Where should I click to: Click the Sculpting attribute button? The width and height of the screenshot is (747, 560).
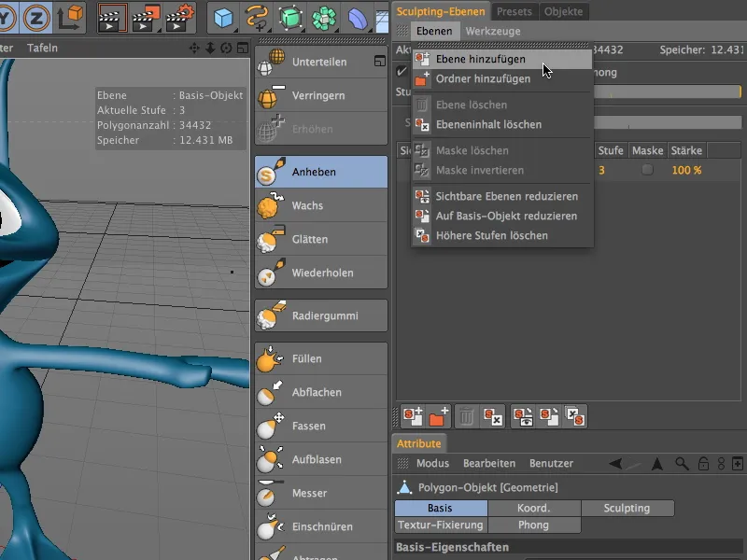(627, 508)
